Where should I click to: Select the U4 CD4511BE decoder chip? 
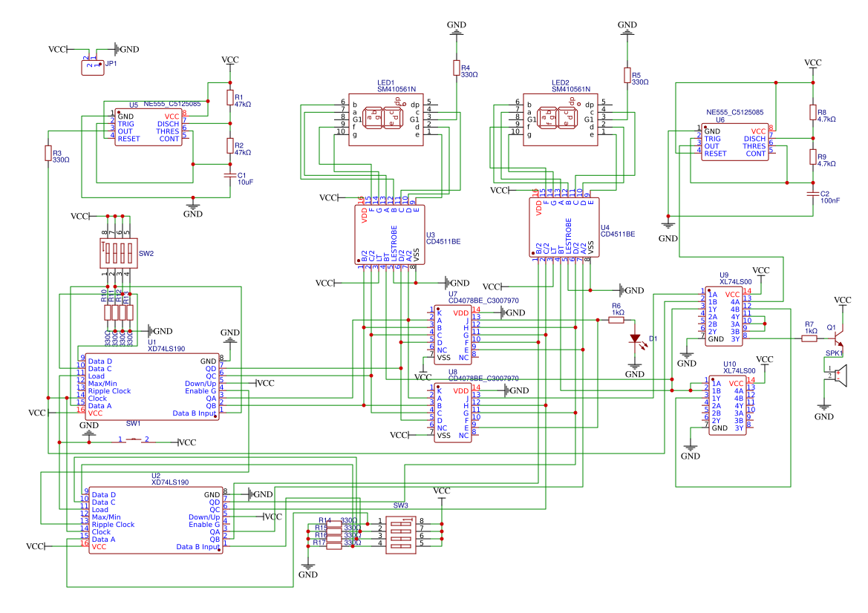tap(564, 227)
